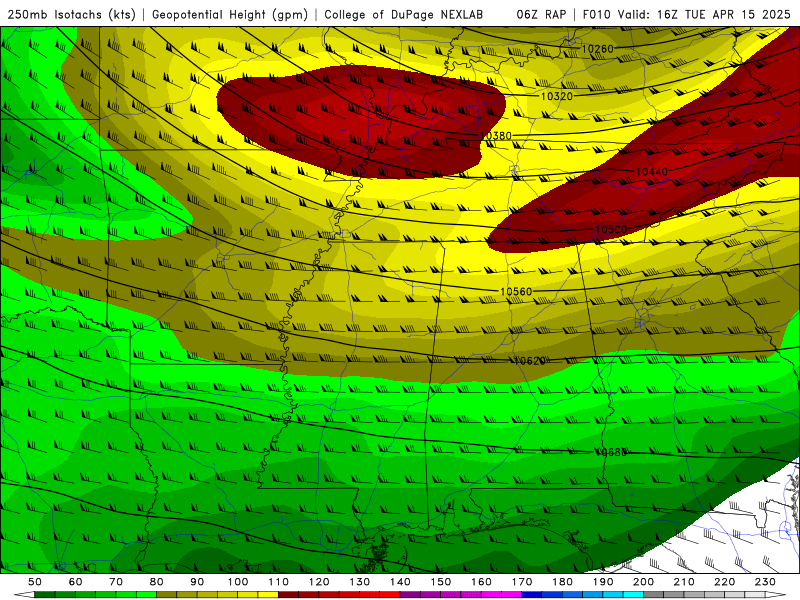Click the 190 value on the color scale
Screen dimensions: 800x600
pyautogui.click(x=603, y=582)
